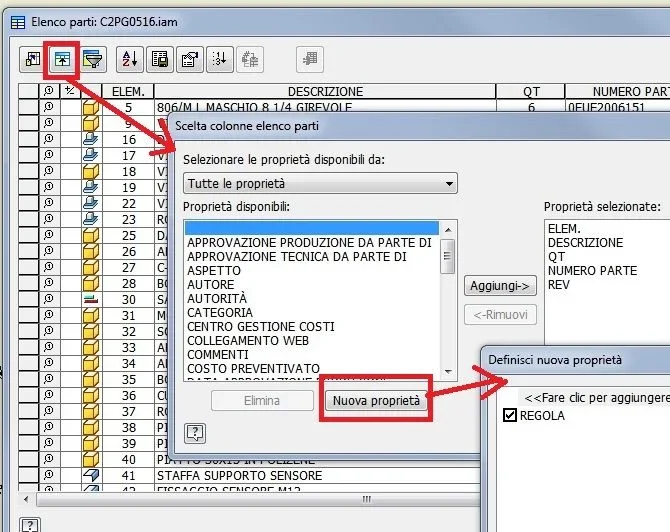Click the greyed save item overrides icon
The height and width of the screenshot is (532, 670).
(x=250, y=59)
